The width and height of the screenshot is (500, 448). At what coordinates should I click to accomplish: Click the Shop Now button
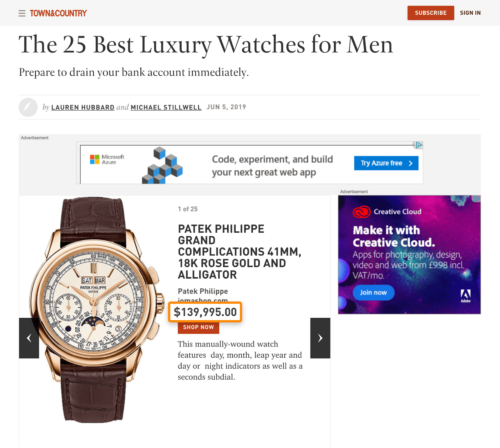tap(198, 327)
